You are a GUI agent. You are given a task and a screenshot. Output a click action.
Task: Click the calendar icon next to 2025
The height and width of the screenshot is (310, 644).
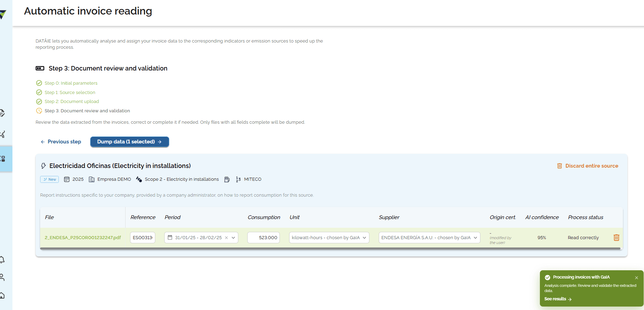point(67,179)
